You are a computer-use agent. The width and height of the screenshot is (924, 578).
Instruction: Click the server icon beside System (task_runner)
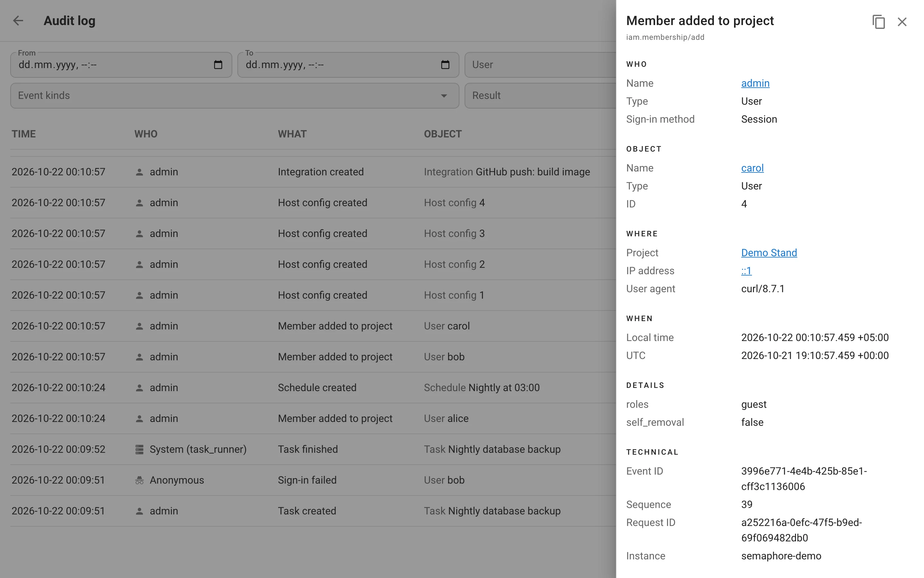pos(139,450)
